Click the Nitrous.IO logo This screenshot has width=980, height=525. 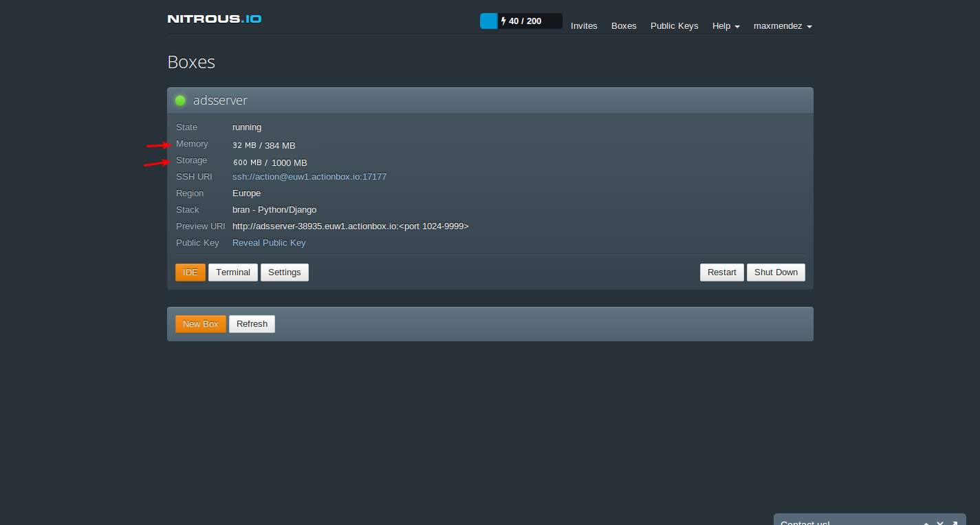pyautogui.click(x=214, y=19)
